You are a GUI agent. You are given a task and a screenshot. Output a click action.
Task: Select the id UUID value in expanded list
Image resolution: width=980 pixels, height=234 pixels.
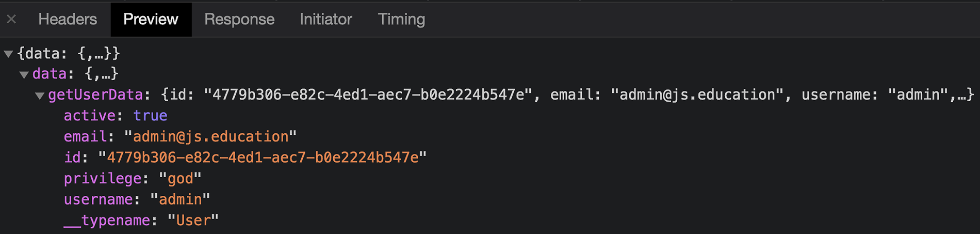pos(263,158)
